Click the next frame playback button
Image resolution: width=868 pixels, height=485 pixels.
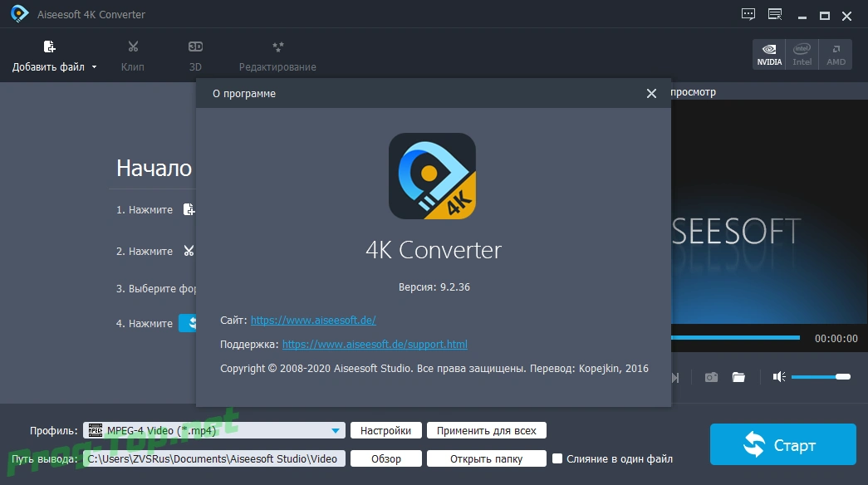point(675,378)
